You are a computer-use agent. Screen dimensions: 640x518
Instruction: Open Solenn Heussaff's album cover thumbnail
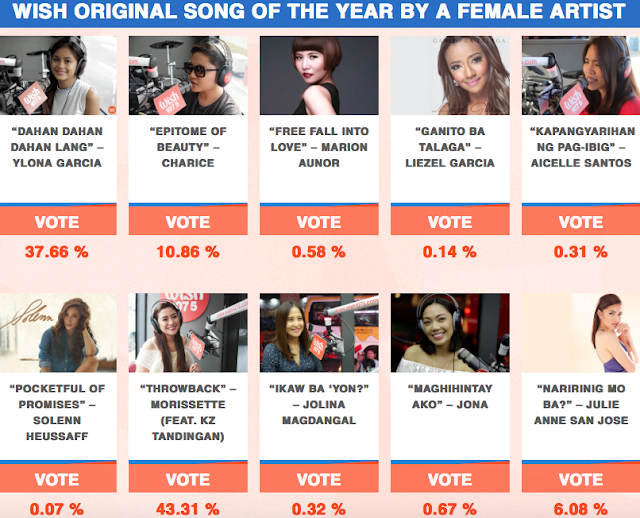(x=58, y=333)
